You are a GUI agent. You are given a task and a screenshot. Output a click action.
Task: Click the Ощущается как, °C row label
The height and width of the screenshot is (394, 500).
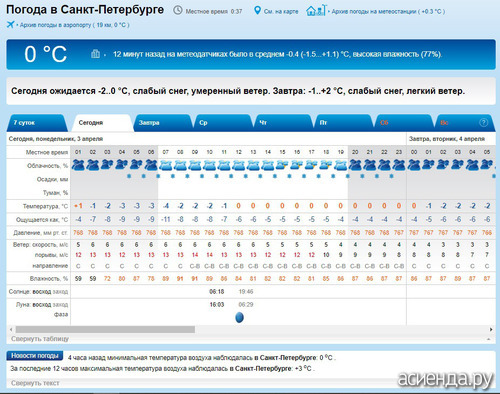click(42, 220)
